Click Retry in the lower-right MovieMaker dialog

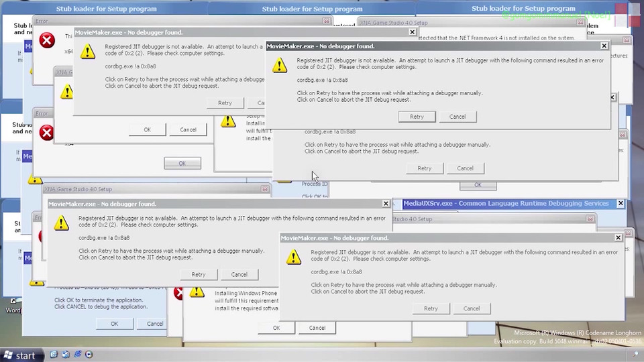(431, 308)
